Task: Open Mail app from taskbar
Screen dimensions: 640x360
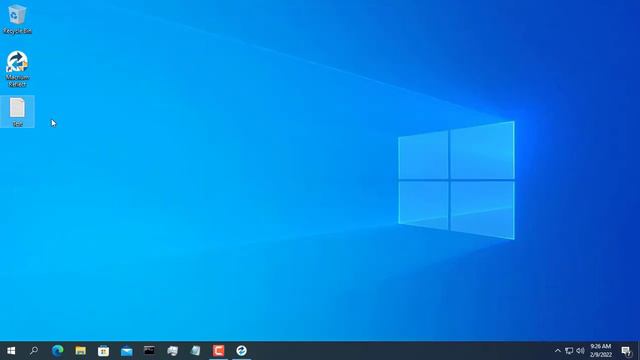Action: 127,351
